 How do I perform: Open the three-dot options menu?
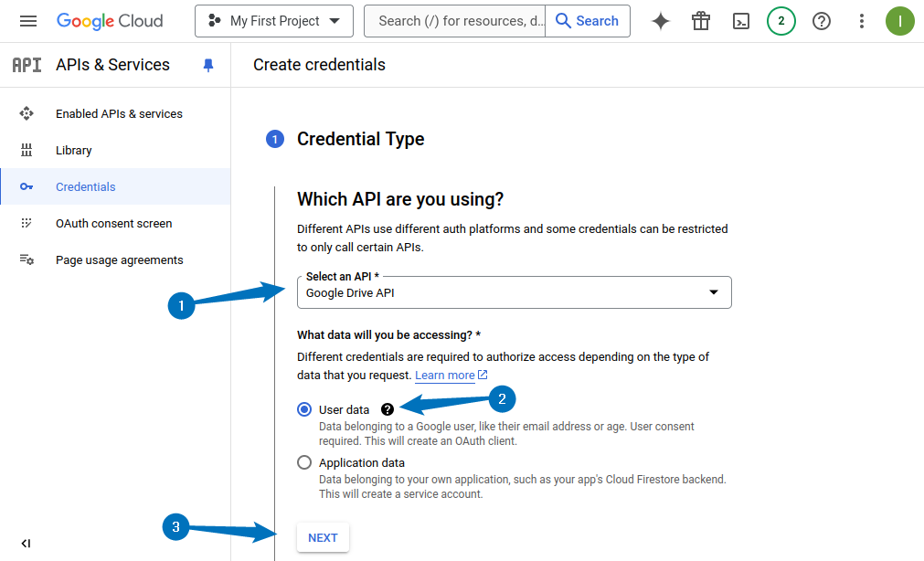tap(861, 20)
